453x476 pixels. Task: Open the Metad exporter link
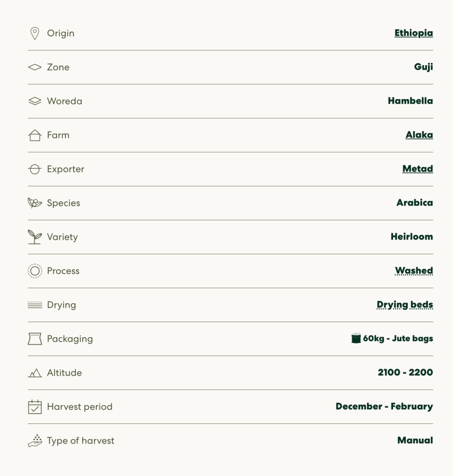(x=418, y=169)
